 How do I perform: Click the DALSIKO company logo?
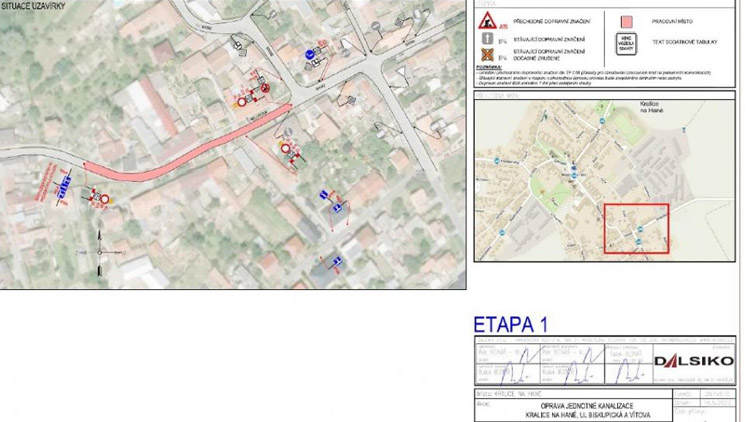694,361
